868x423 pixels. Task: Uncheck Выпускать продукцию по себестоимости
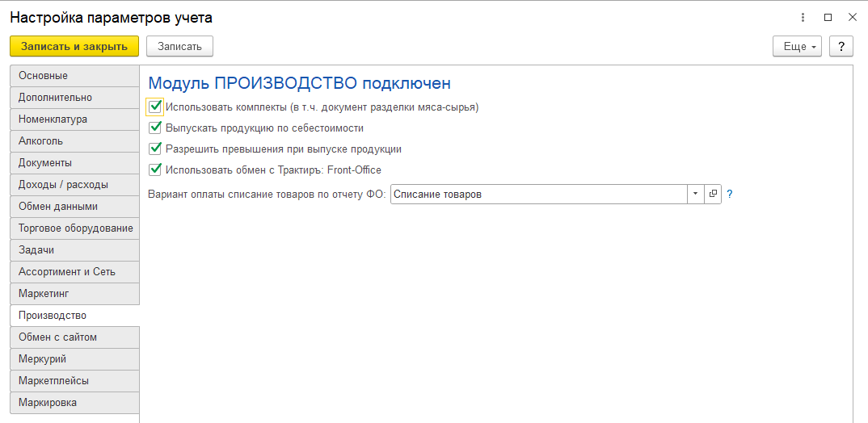[x=156, y=128]
